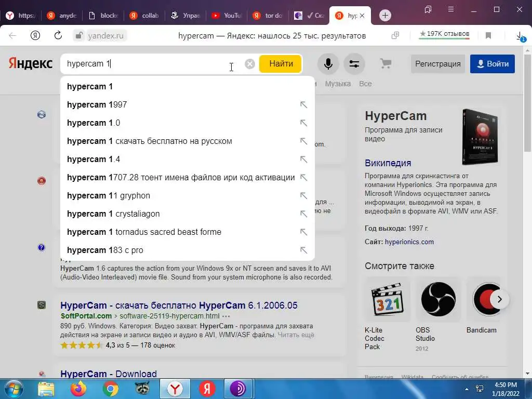Screen dimensions: 532x399
Task: Clear the search field with X icon
Action: [250, 64]
